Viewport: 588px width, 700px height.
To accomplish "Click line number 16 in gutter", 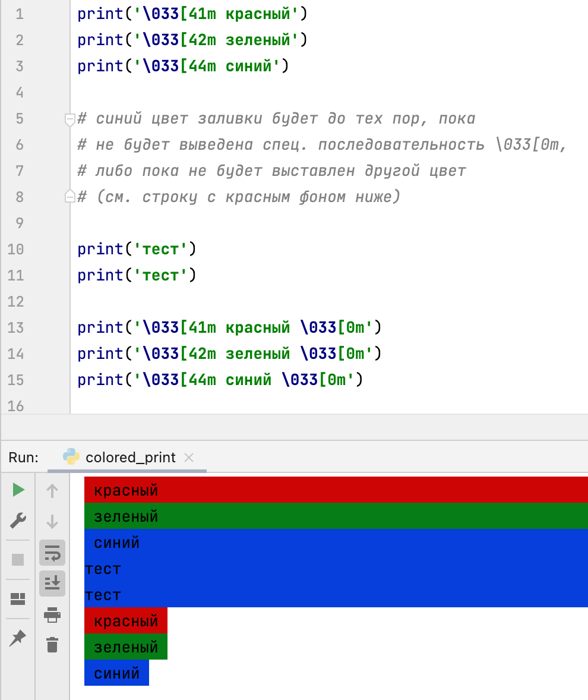I will [15, 406].
